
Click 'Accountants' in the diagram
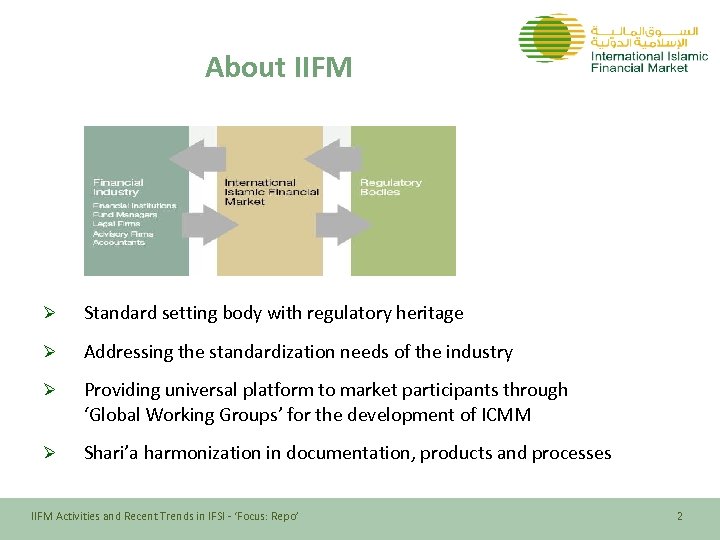[x=118, y=242]
